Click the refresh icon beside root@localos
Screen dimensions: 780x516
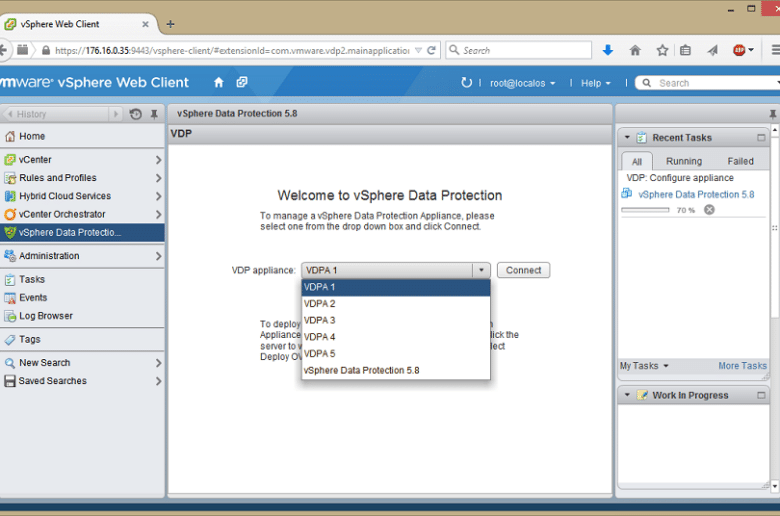[x=466, y=83]
